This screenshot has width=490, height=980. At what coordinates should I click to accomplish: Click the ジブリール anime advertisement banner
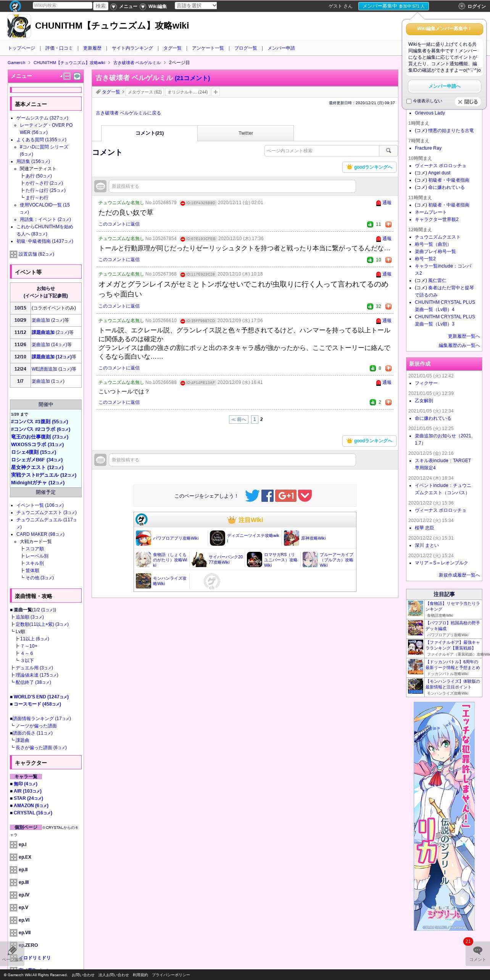coord(444,816)
